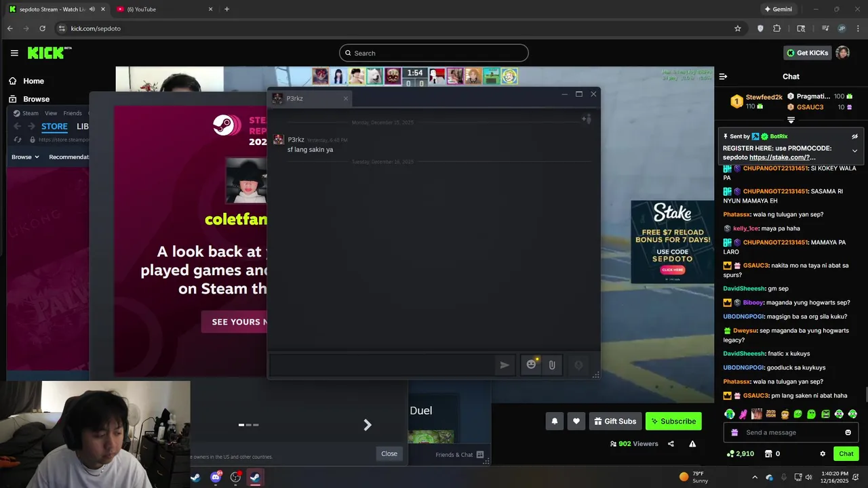
Task: Click the green Chat send button
Action: pos(846,453)
